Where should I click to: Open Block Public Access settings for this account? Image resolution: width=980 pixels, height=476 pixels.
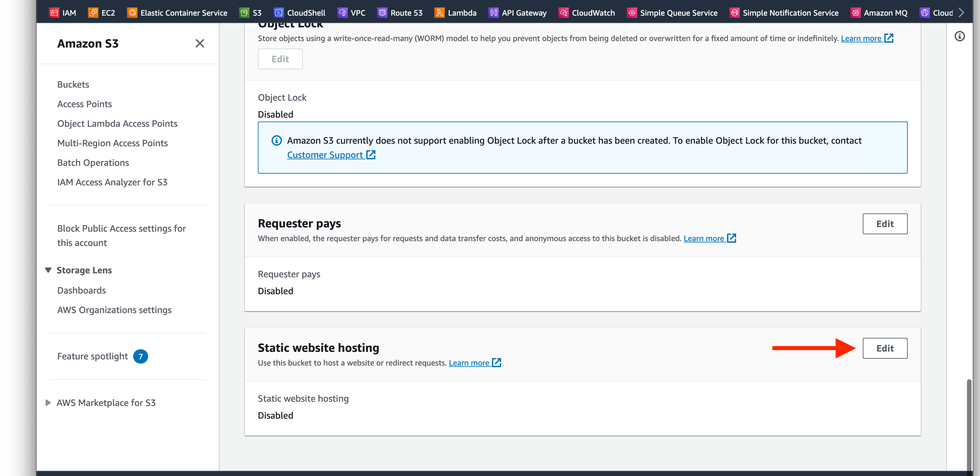121,235
